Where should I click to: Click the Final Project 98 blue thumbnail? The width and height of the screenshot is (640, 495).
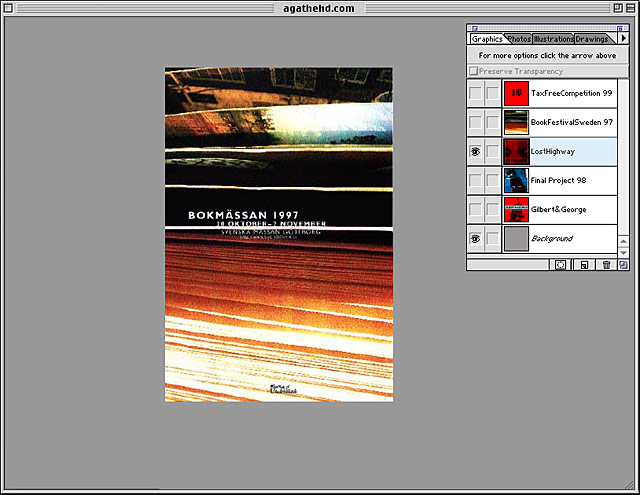(x=516, y=180)
